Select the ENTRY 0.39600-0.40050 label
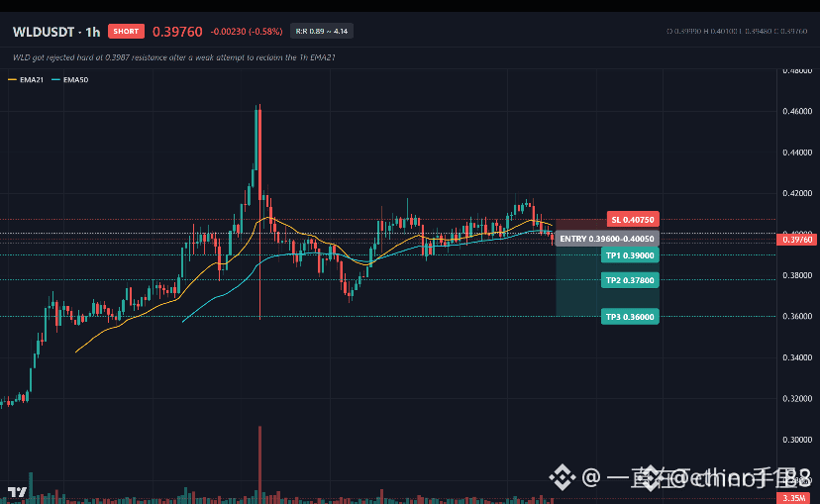The image size is (820, 504). (607, 239)
